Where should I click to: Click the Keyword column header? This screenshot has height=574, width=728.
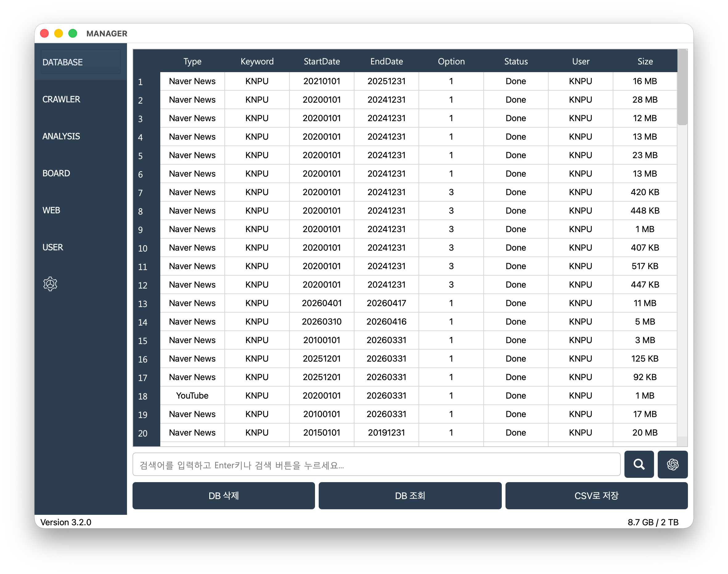[x=257, y=61]
